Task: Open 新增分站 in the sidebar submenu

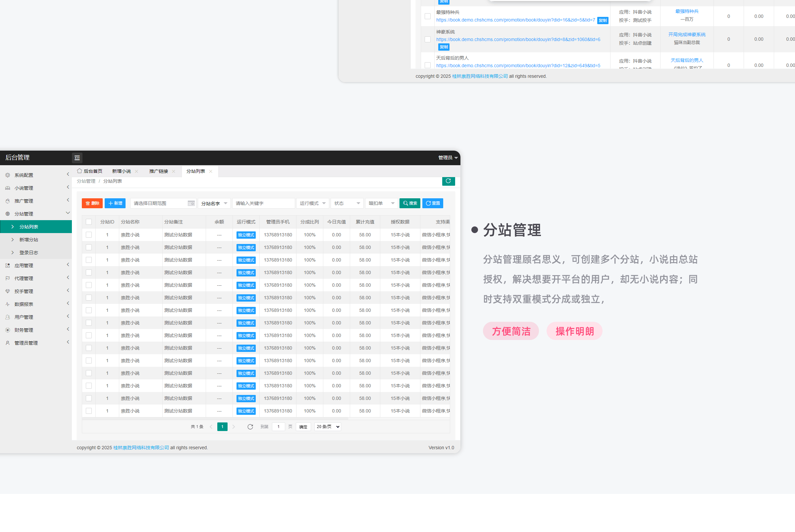Action: click(29, 240)
